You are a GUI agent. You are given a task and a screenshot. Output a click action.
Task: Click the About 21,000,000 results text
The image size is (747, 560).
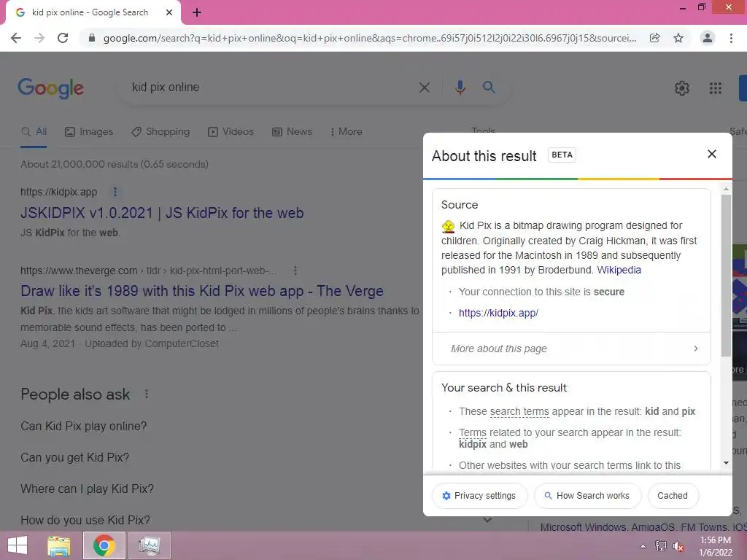(x=115, y=164)
